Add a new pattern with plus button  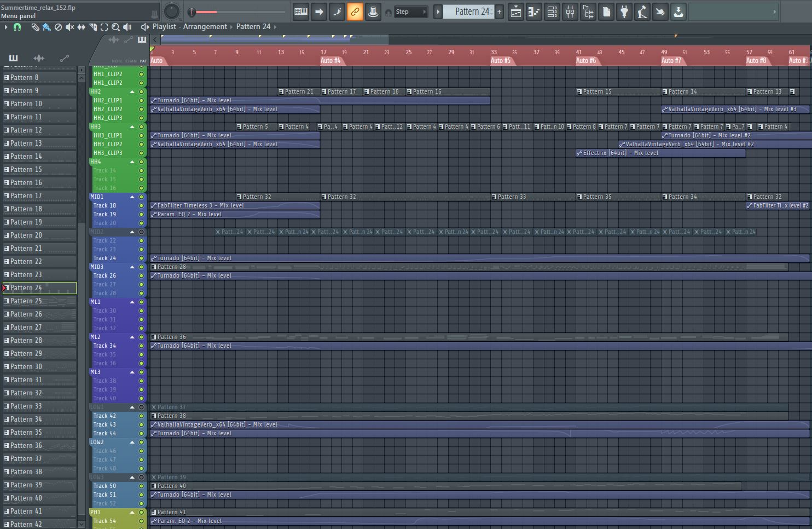click(499, 12)
